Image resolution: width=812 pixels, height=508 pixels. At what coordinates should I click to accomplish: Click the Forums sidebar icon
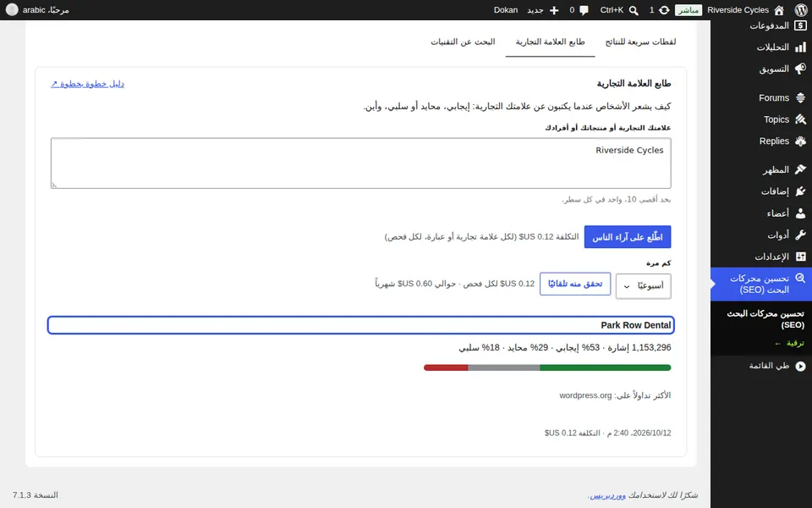[800, 97]
